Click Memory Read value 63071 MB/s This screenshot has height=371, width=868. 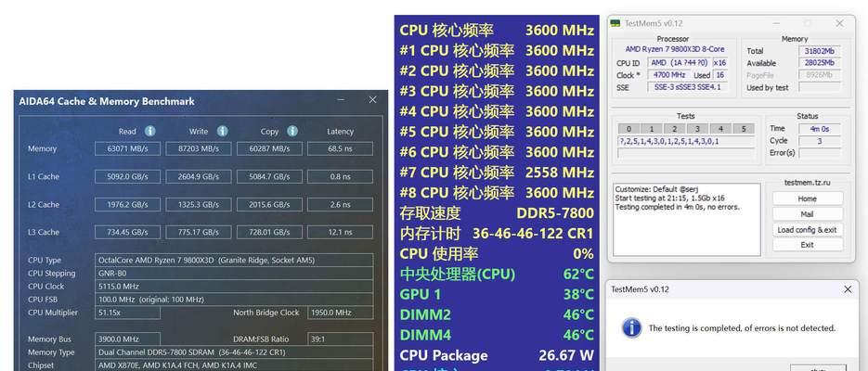127,148
